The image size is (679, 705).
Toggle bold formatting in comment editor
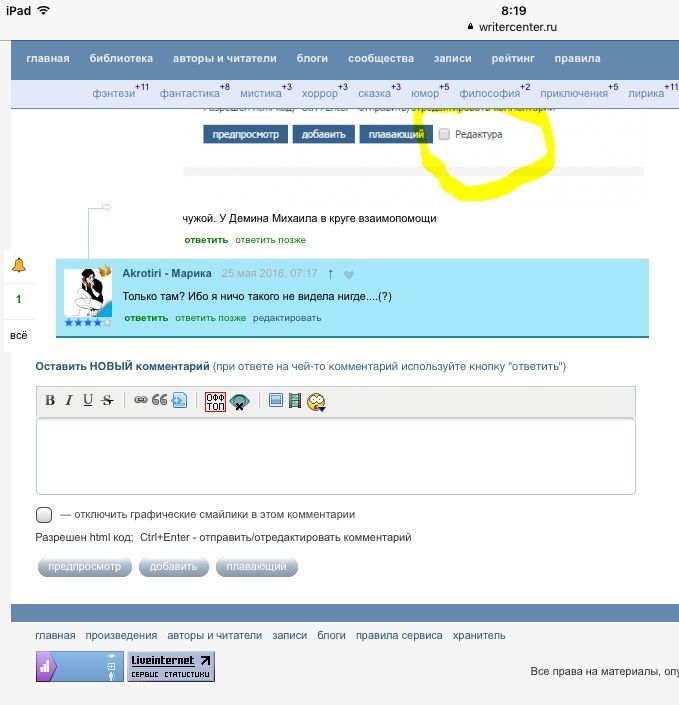[x=50, y=401]
